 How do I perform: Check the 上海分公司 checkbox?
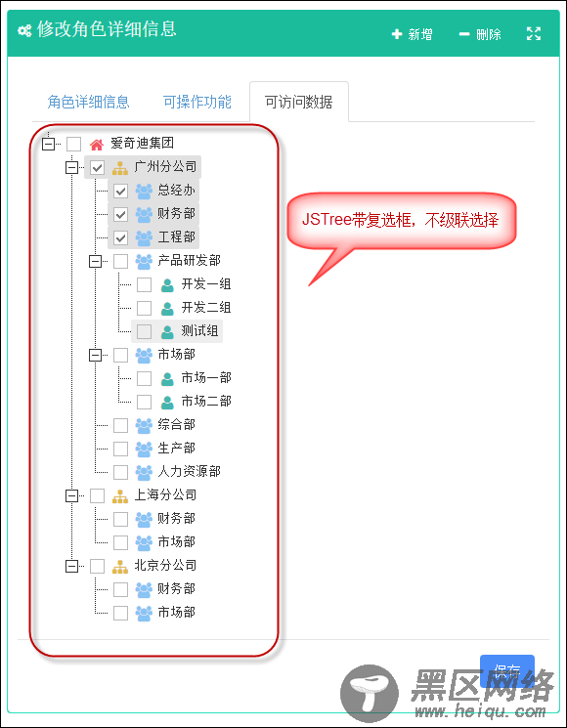coord(97,495)
